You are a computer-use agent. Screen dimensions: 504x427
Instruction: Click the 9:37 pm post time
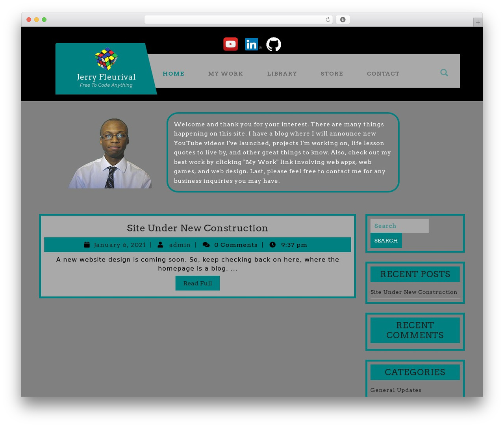tap(294, 245)
